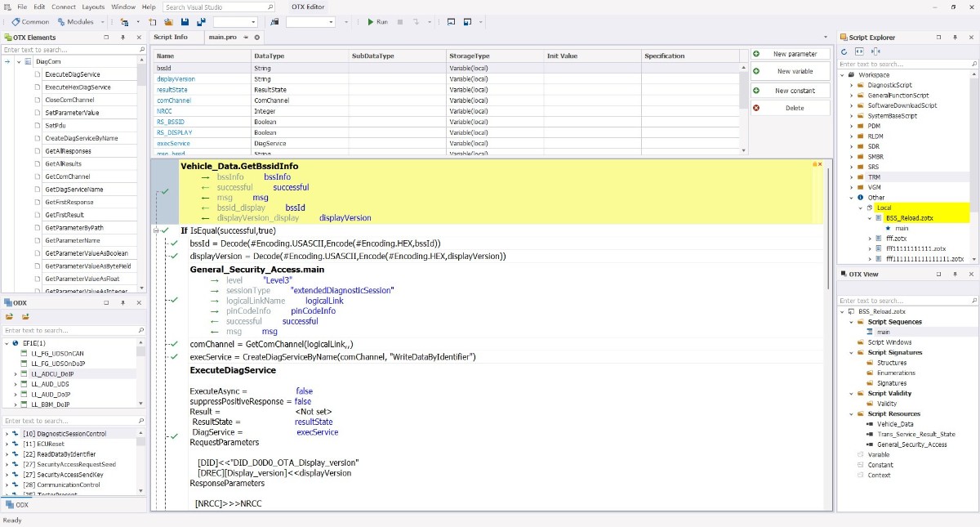Viewport: 980px width, 527px height.
Task: Pin the OTX View panel
Action: coord(953,275)
